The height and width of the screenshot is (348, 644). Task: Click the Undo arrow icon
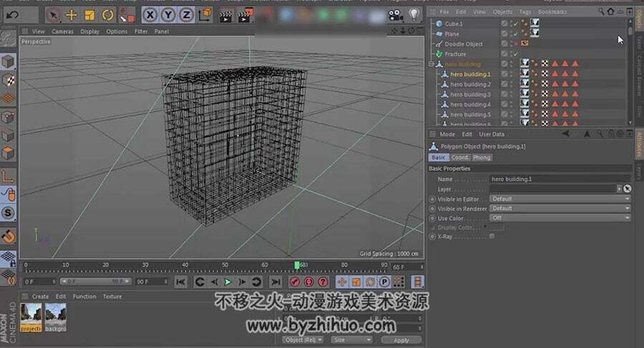point(12,15)
